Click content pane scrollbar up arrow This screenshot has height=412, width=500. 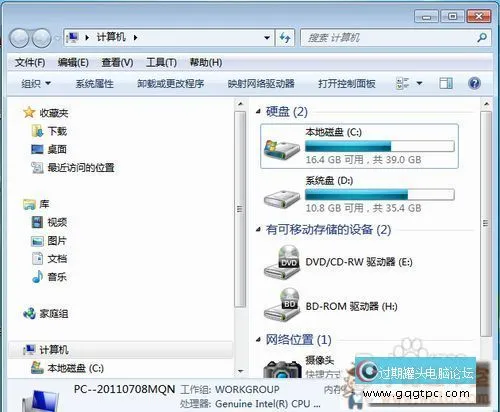(486, 104)
